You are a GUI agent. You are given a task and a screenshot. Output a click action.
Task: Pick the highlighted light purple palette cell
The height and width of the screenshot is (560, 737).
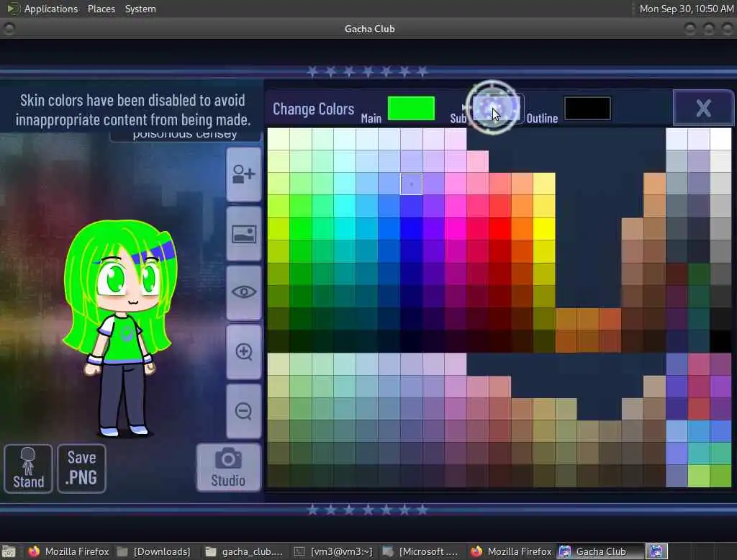pos(411,184)
